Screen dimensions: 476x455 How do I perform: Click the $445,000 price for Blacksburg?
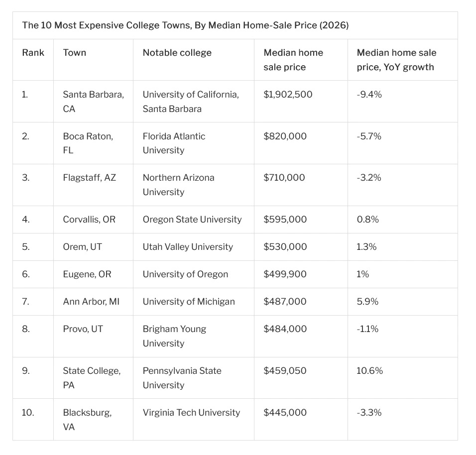285,413
